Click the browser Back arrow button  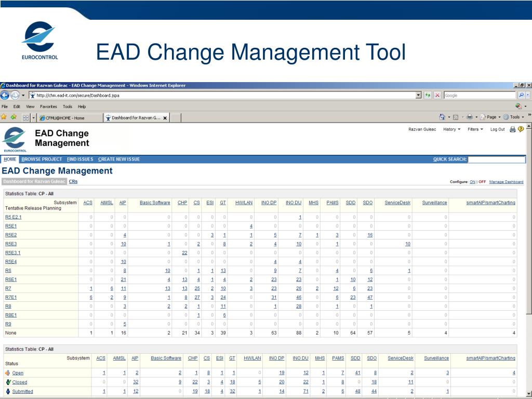point(5,96)
